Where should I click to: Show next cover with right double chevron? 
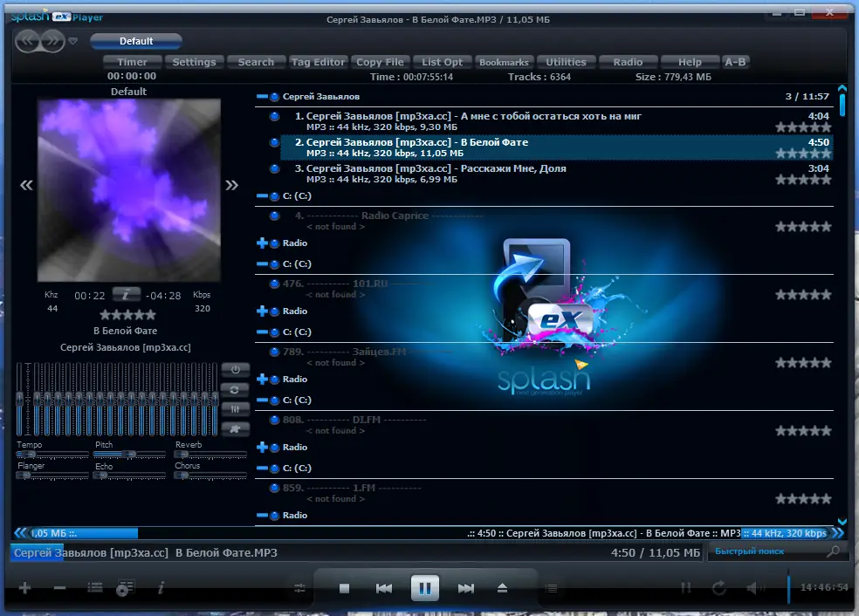coord(231,185)
